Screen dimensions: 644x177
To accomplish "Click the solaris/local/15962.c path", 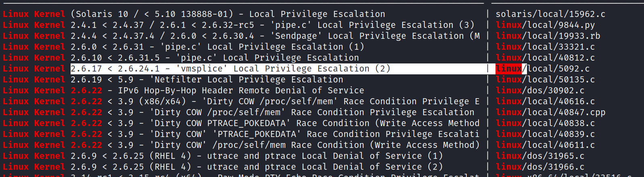I will [550, 14].
